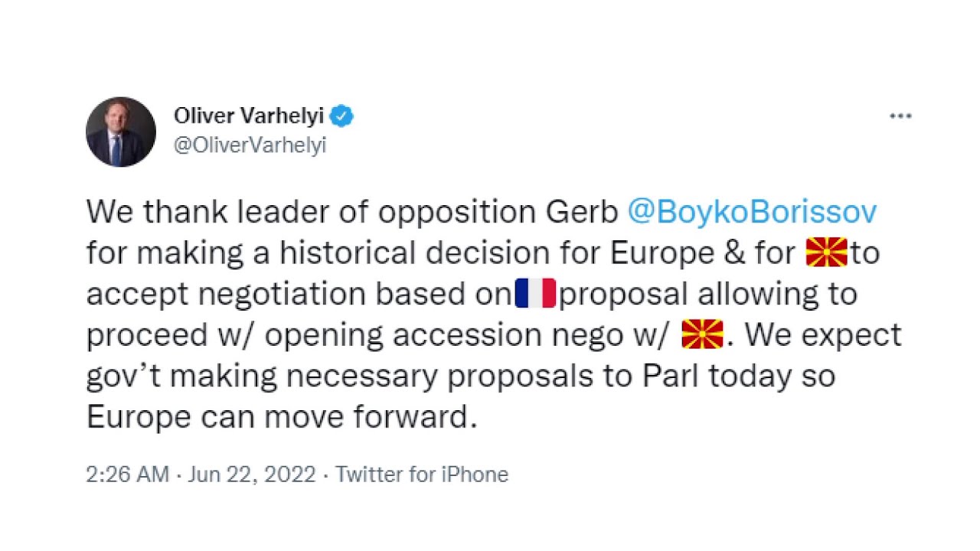The width and height of the screenshot is (980, 551).
Task: Open the tweet's three-dot More menu
Action: pos(900,116)
